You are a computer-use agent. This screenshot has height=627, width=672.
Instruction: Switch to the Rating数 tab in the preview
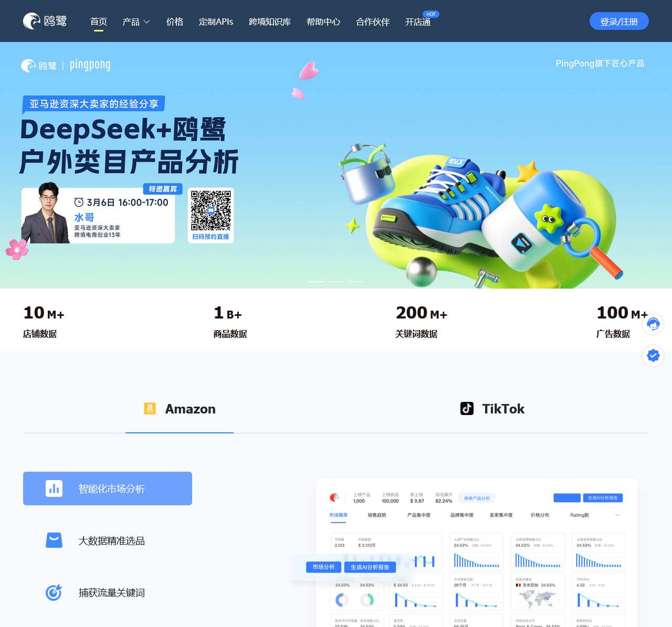[x=580, y=515]
